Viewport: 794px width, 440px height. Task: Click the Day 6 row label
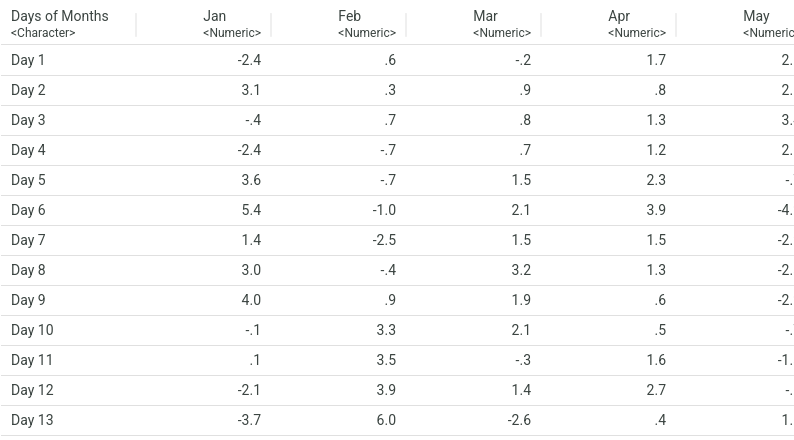click(28, 210)
